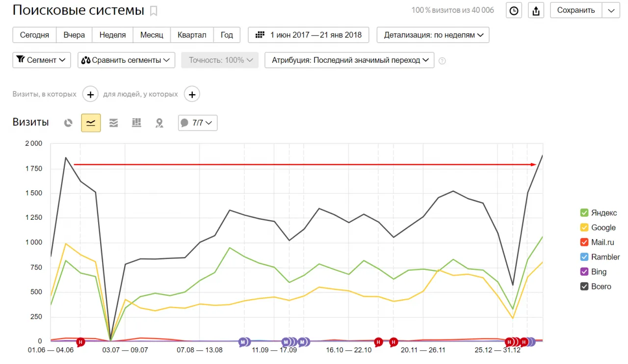This screenshot has width=628, height=364.
Task: Select the line chart view icon
Action: pyautogui.click(x=91, y=123)
